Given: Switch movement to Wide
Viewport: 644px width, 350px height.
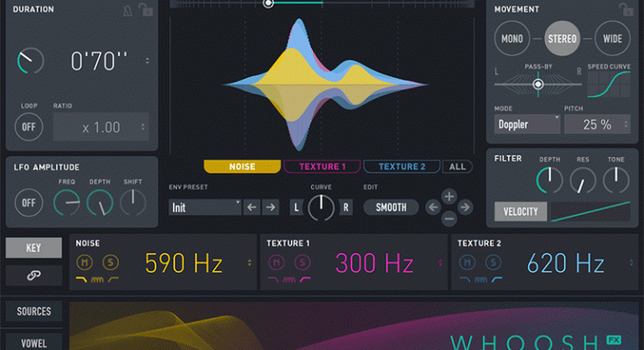Looking at the screenshot, I should pyautogui.click(x=612, y=38).
